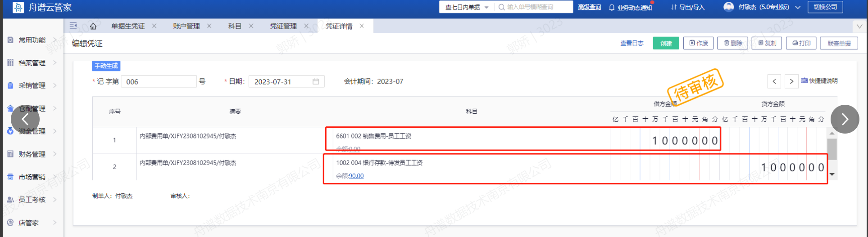Go to the previous voucher arrow button
This screenshot has width=868, height=237.
(774, 81)
